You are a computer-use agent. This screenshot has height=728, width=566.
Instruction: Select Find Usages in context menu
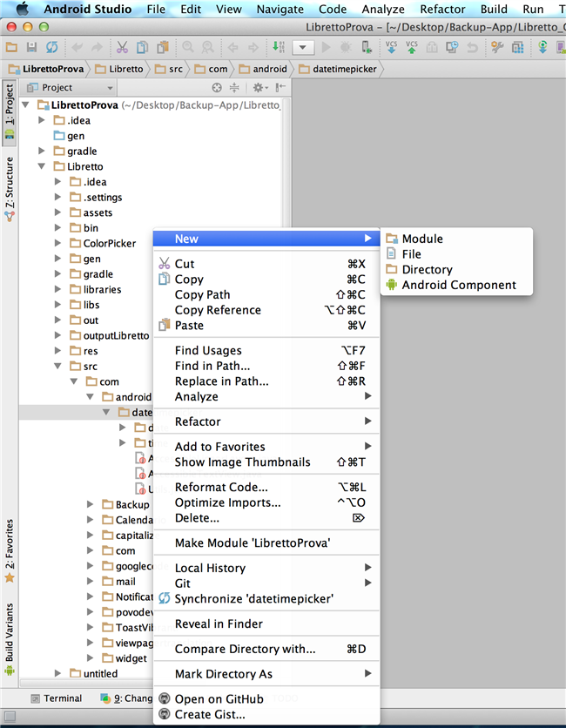[x=266, y=350]
